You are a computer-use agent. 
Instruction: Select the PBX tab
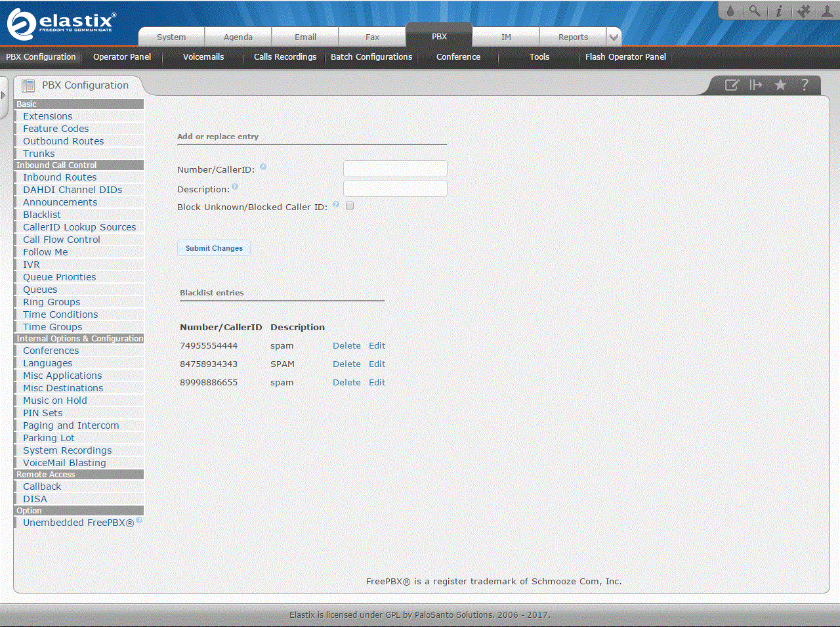pyautogui.click(x=439, y=36)
